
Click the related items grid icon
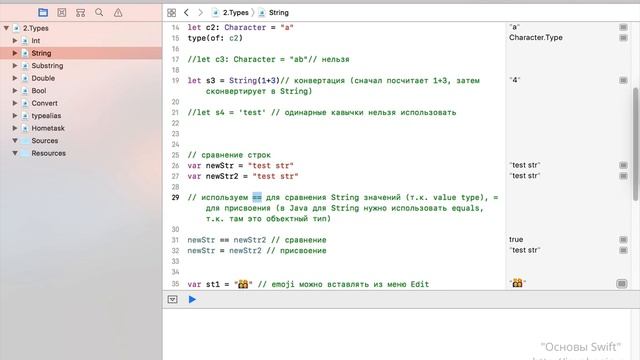[x=171, y=13]
